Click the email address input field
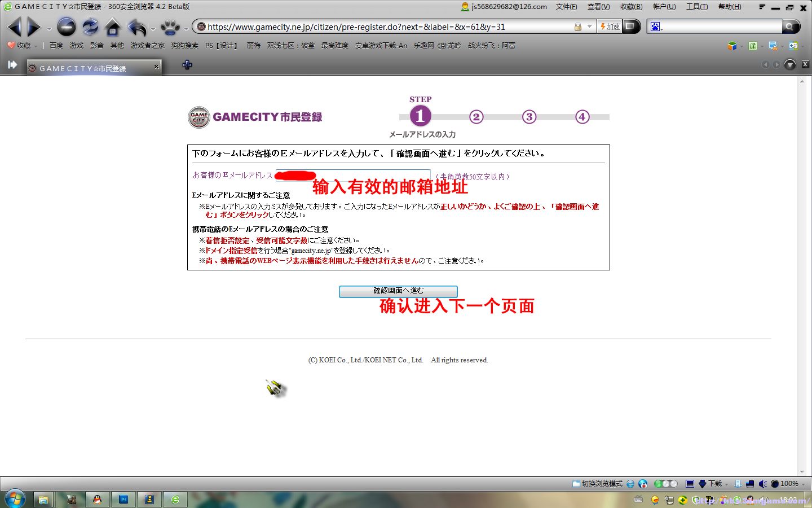This screenshot has width=812, height=508. (x=352, y=176)
